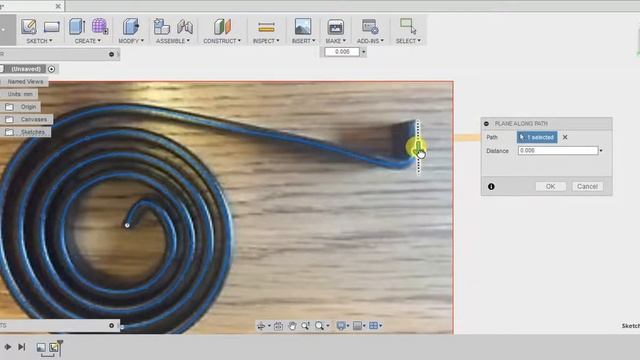Click the Viewports layout icon
This screenshot has height=360, width=640.
click(373, 326)
